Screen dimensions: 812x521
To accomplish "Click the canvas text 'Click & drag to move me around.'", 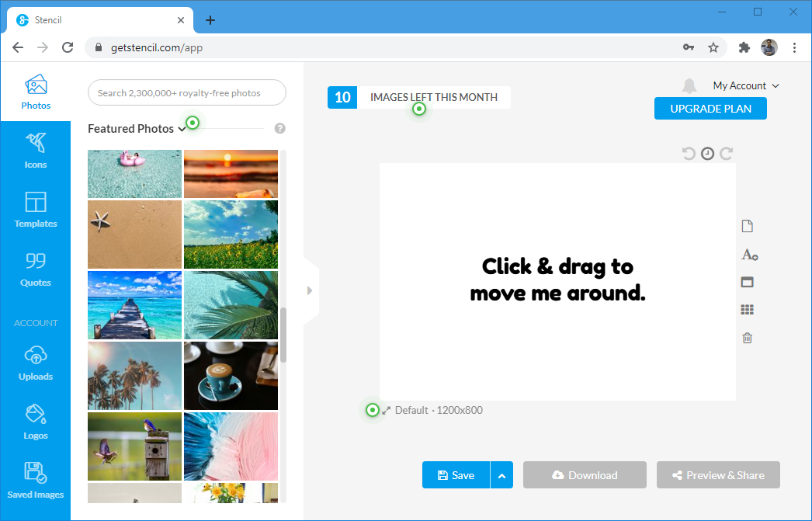I will tap(557, 280).
